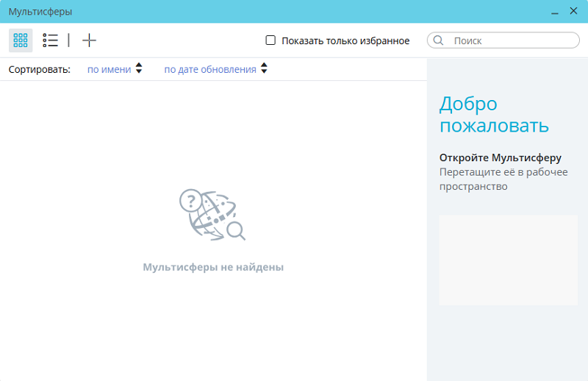Sort by 'по дате обновления'

[x=209, y=69]
